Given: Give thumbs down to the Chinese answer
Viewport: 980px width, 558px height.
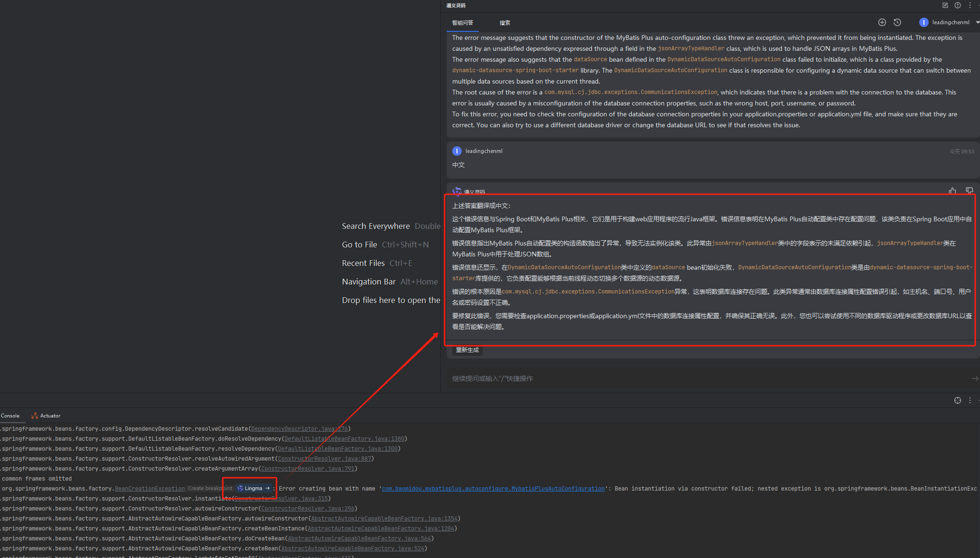Looking at the screenshot, I should (x=969, y=191).
